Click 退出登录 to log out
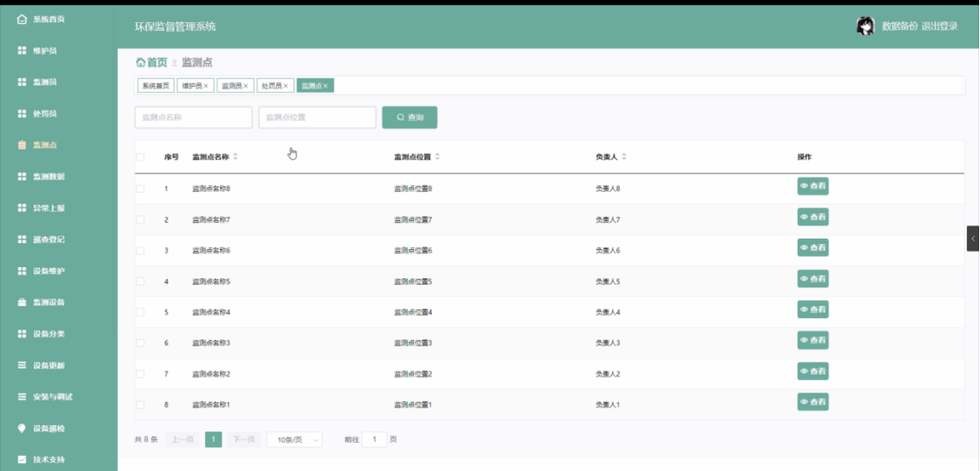 [939, 27]
